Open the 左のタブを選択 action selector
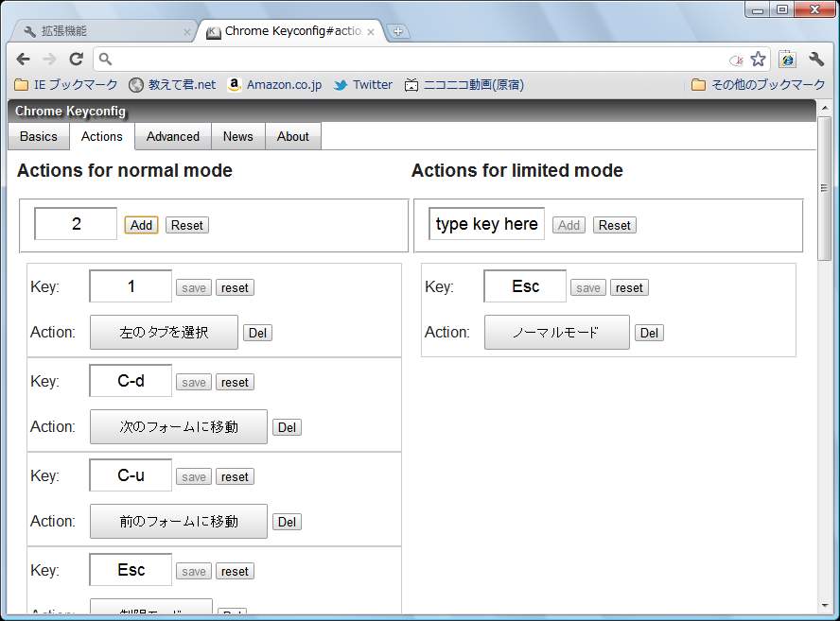Image resolution: width=840 pixels, height=621 pixels. [164, 333]
